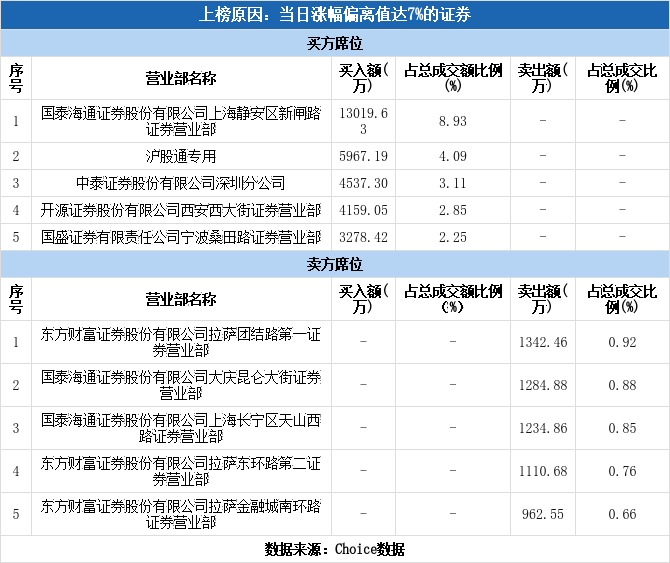Click the 数据来源：Choice数据 footer
Screen dimensions: 670x563
[335, 549]
